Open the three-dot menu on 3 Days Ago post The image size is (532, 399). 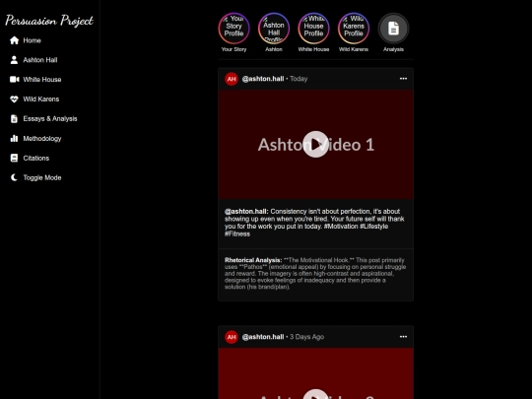403,337
